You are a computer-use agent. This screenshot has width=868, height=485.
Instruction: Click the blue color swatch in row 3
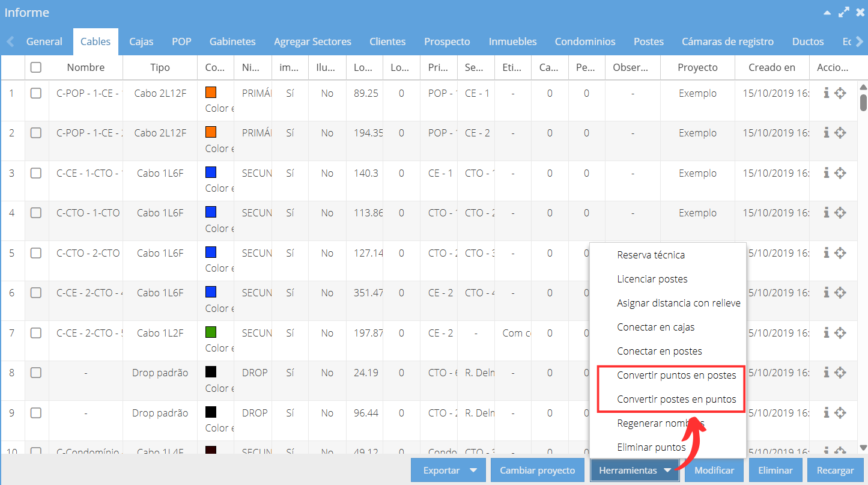pyautogui.click(x=211, y=172)
